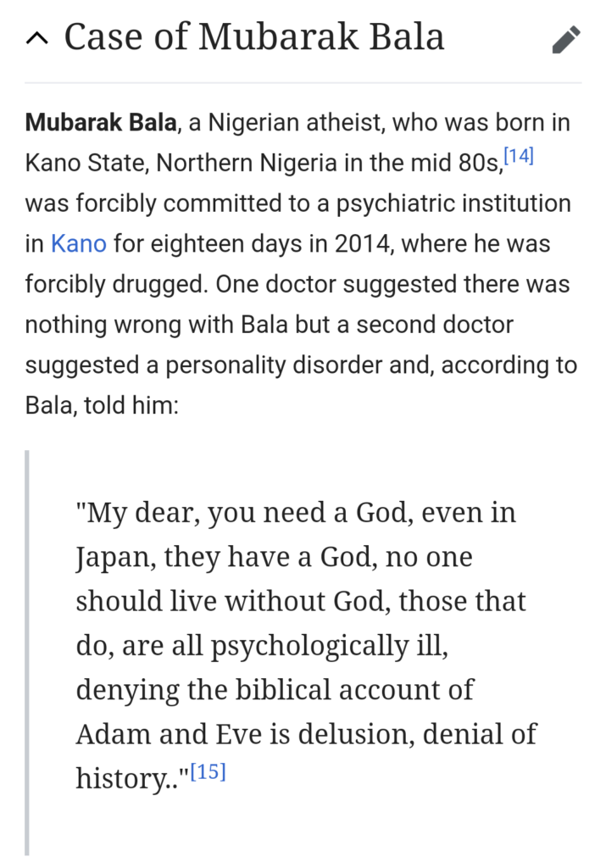
Task: Open citation reference [15]
Action: point(208,773)
